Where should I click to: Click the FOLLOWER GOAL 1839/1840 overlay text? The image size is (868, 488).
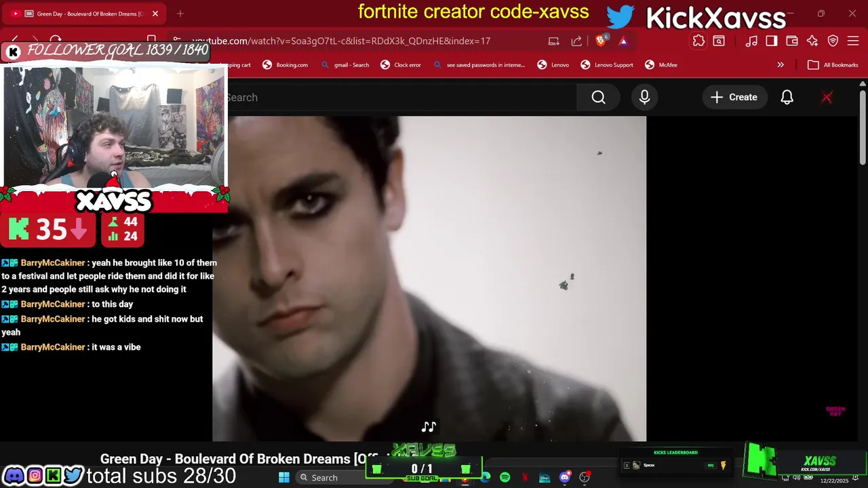click(x=117, y=49)
